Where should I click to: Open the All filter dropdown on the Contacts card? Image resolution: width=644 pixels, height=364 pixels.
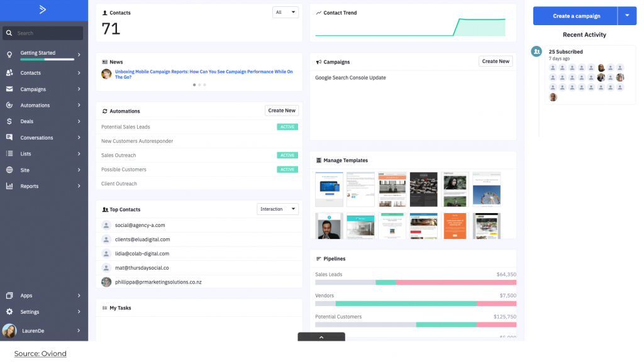tap(285, 11)
